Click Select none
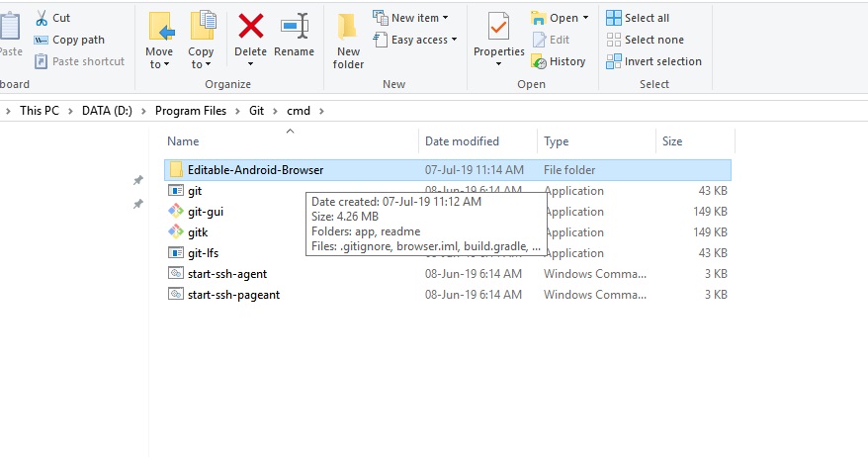The image size is (868, 457). tap(645, 40)
